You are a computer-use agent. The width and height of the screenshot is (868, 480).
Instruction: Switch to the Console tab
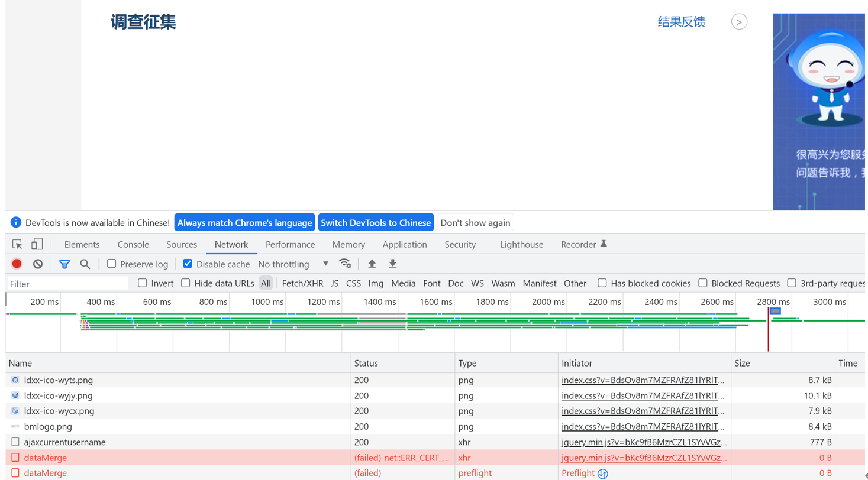click(x=133, y=244)
